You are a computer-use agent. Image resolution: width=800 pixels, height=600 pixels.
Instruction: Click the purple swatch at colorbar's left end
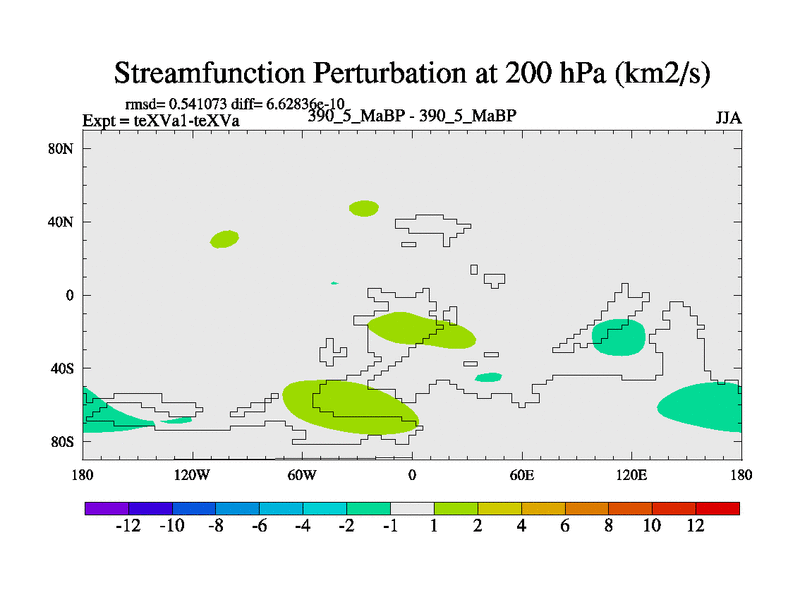106,508
